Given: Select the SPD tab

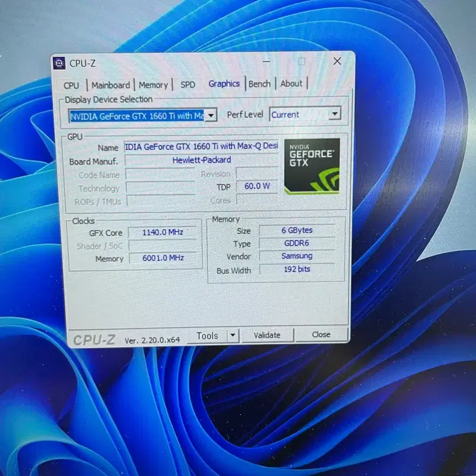Looking at the screenshot, I should pyautogui.click(x=188, y=84).
